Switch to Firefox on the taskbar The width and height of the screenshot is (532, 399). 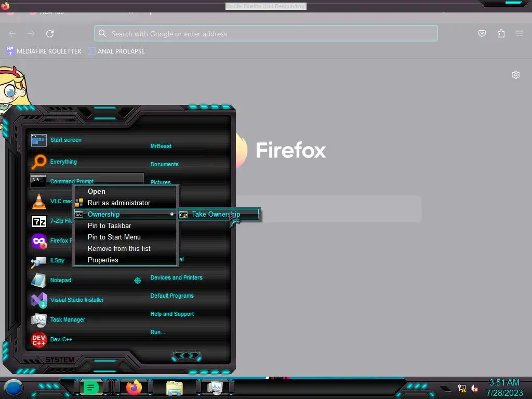(x=134, y=388)
